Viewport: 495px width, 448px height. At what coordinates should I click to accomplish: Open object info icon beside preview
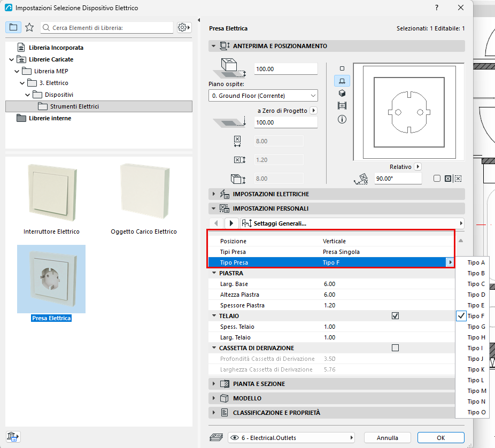[342, 119]
